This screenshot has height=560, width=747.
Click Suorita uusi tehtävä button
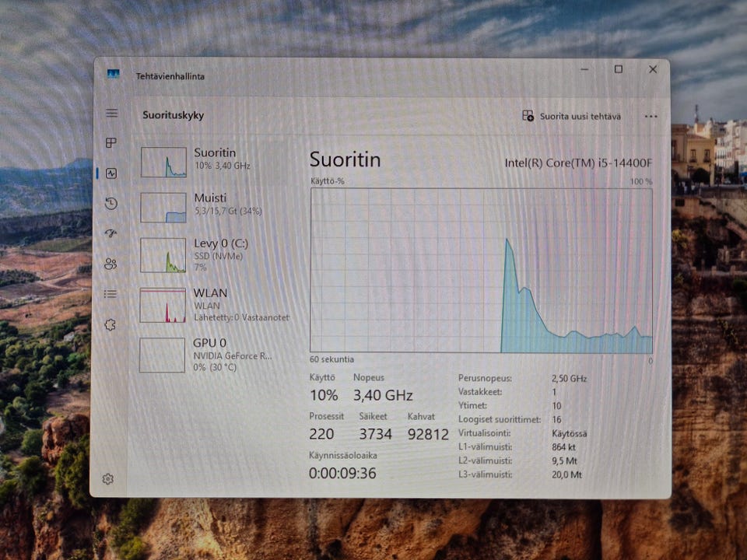click(572, 116)
